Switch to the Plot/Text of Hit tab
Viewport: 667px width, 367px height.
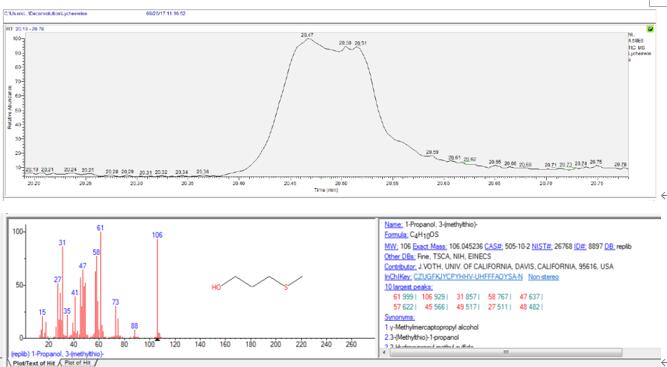[x=34, y=363]
